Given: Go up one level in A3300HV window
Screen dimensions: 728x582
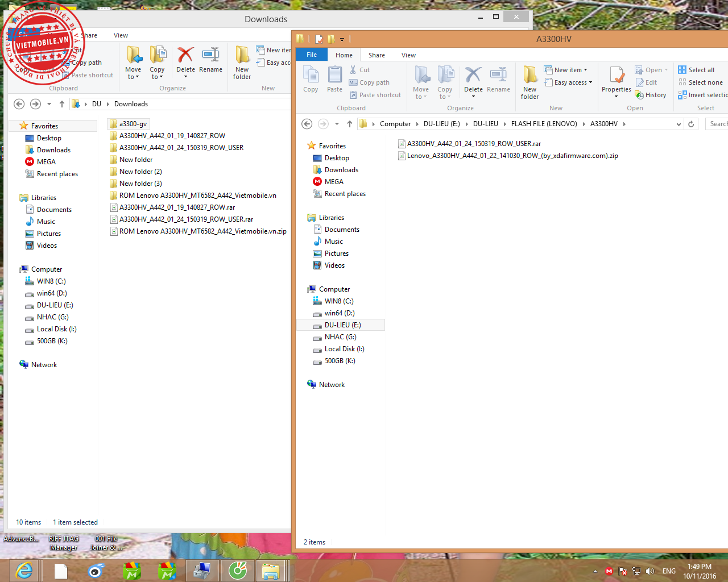Looking at the screenshot, I should (x=350, y=124).
